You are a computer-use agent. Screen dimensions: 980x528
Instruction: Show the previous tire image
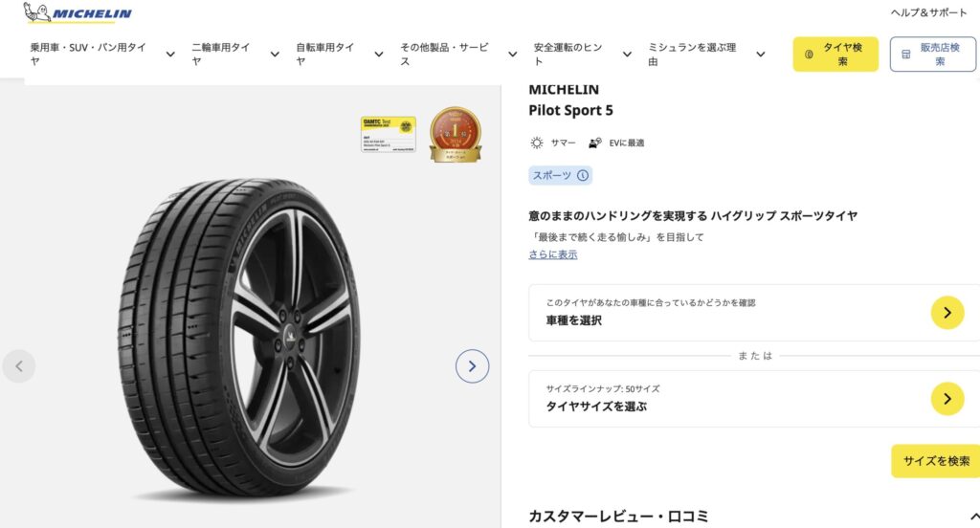(x=19, y=365)
